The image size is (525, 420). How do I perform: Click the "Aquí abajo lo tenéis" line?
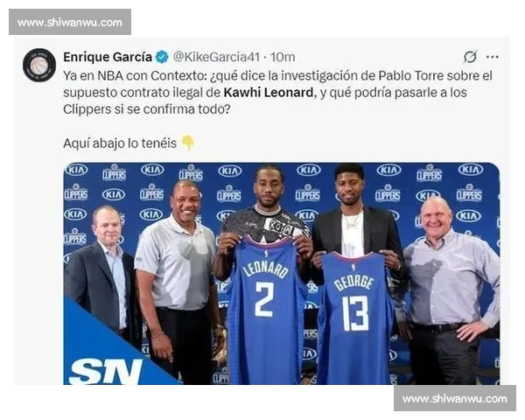(120, 143)
